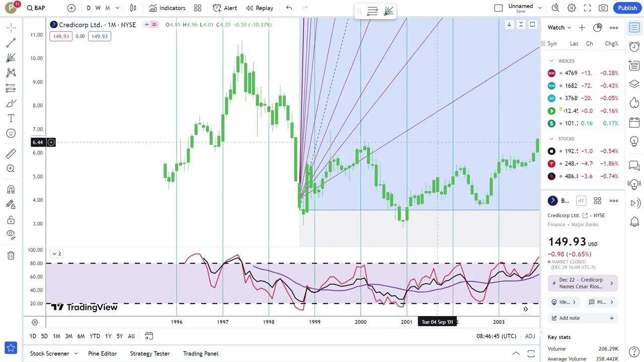Select the trend line tool
The width and height of the screenshot is (644, 362).
[11, 43]
